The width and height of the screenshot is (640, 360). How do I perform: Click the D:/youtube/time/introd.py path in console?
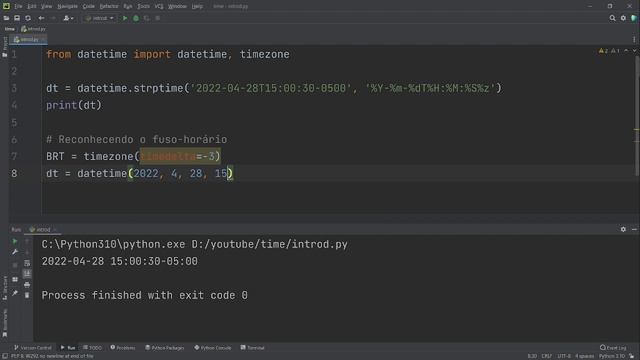(269, 244)
